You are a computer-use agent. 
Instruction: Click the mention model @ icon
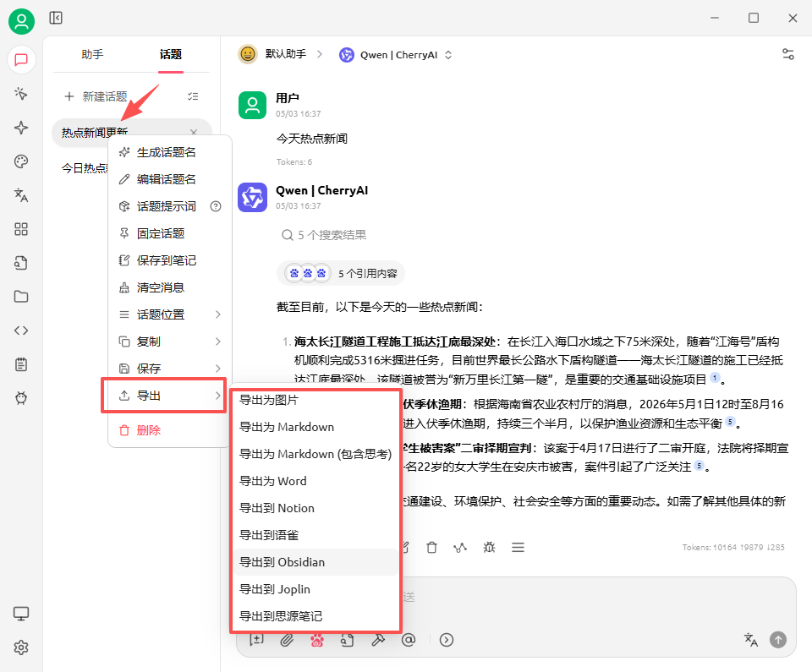(x=409, y=640)
